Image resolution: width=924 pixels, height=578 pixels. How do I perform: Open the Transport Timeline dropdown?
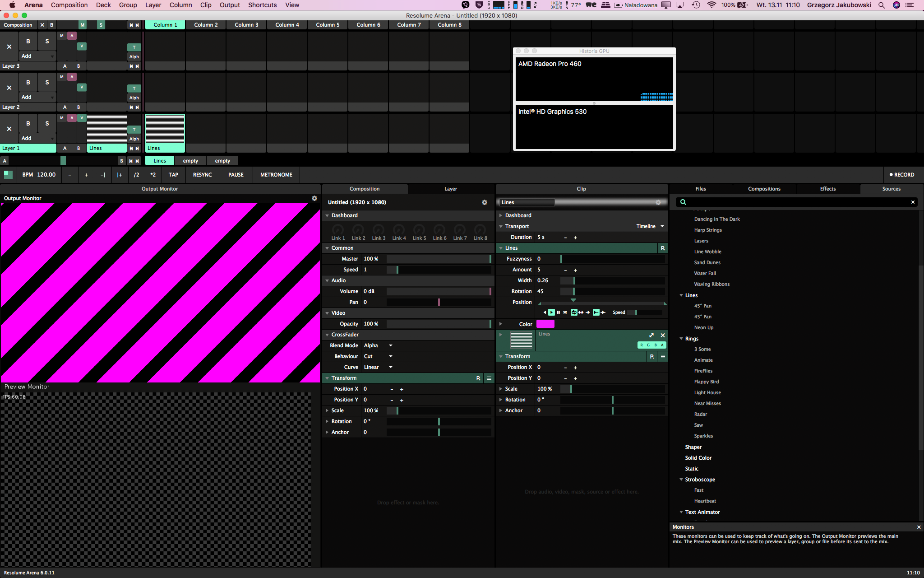650,226
